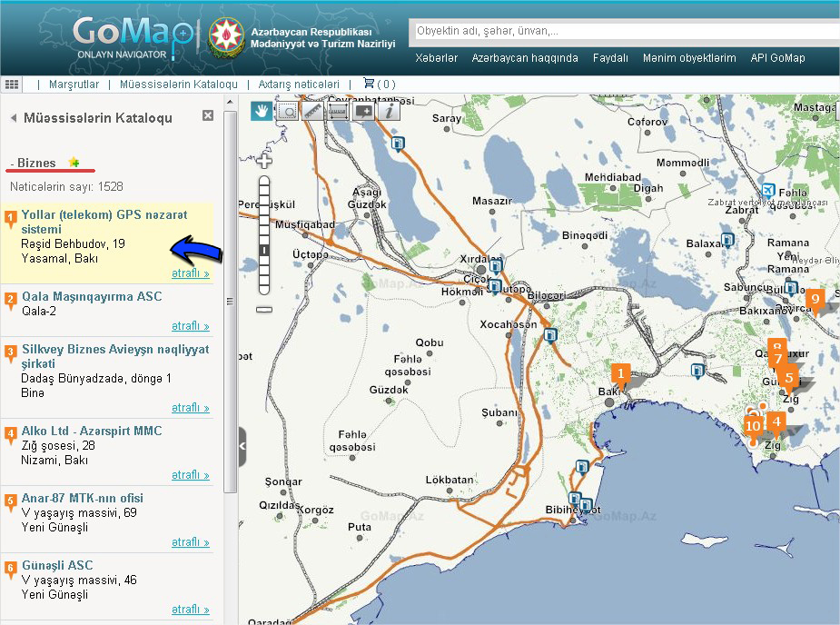Collapse catalog panel with left triangle
The image size is (840, 625).
pyautogui.click(x=14, y=118)
